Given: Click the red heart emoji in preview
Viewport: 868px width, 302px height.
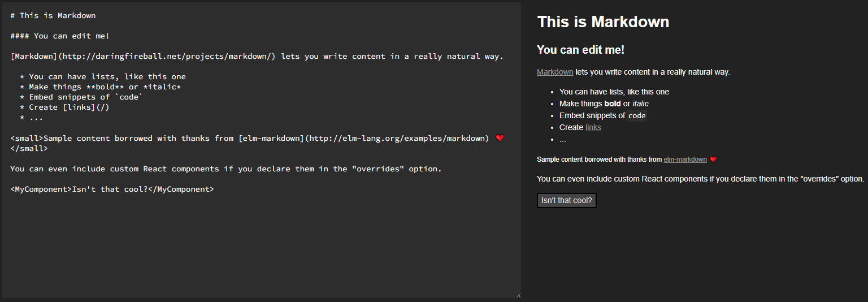Looking at the screenshot, I should point(713,159).
